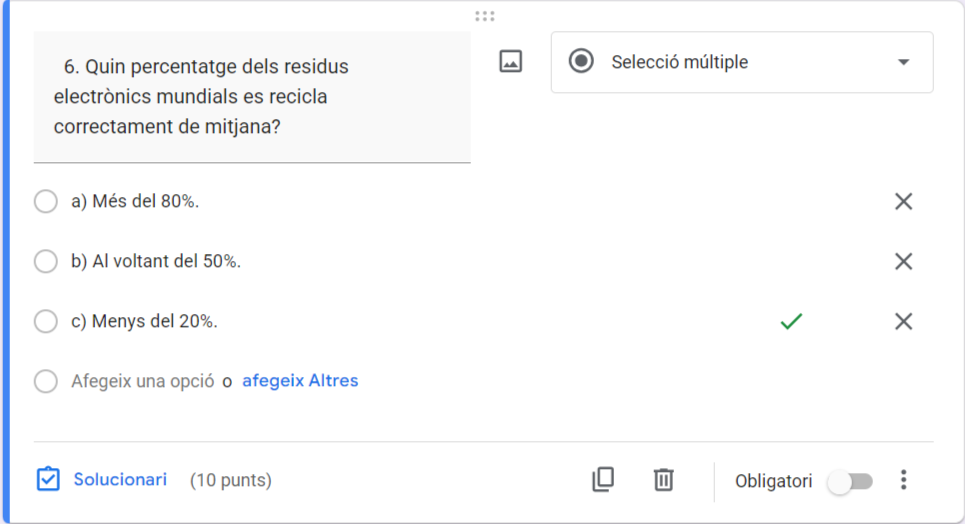Duplicate question using the copy icon
This screenshot has width=965, height=524.
[x=603, y=480]
